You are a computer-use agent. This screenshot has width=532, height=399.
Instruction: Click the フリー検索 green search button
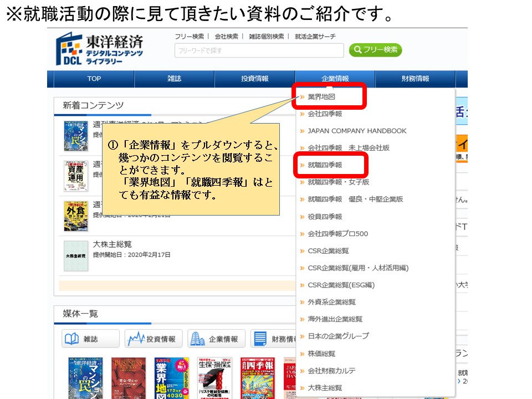(x=375, y=50)
